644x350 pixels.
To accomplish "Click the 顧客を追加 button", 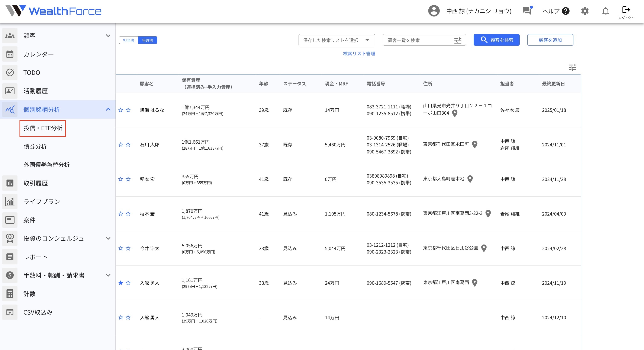I will click(x=550, y=40).
